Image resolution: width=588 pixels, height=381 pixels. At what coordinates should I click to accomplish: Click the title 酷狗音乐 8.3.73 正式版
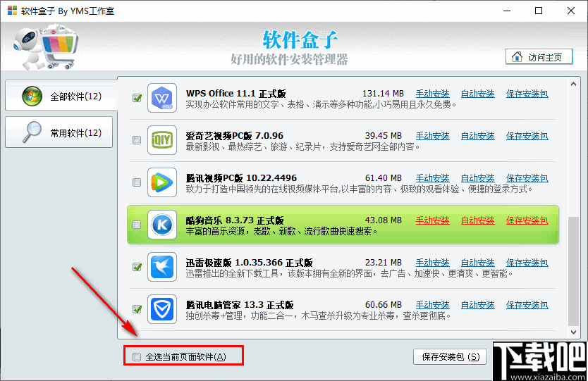pos(235,220)
